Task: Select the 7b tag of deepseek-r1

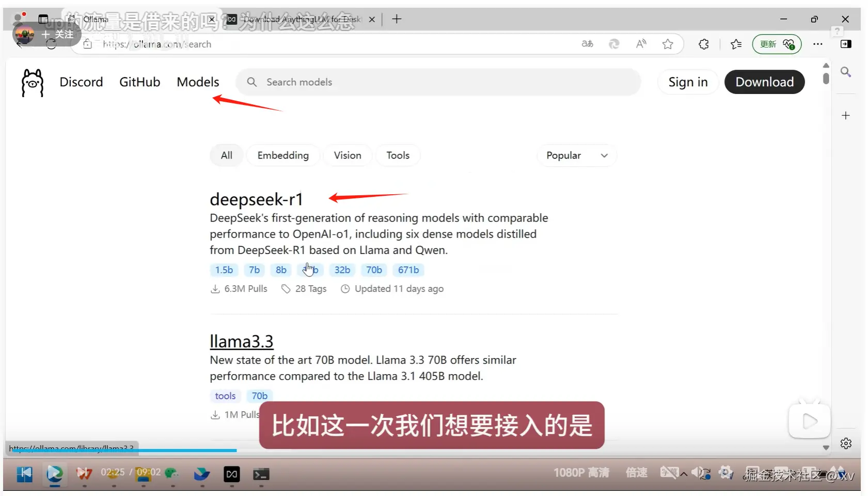Action: pyautogui.click(x=254, y=270)
